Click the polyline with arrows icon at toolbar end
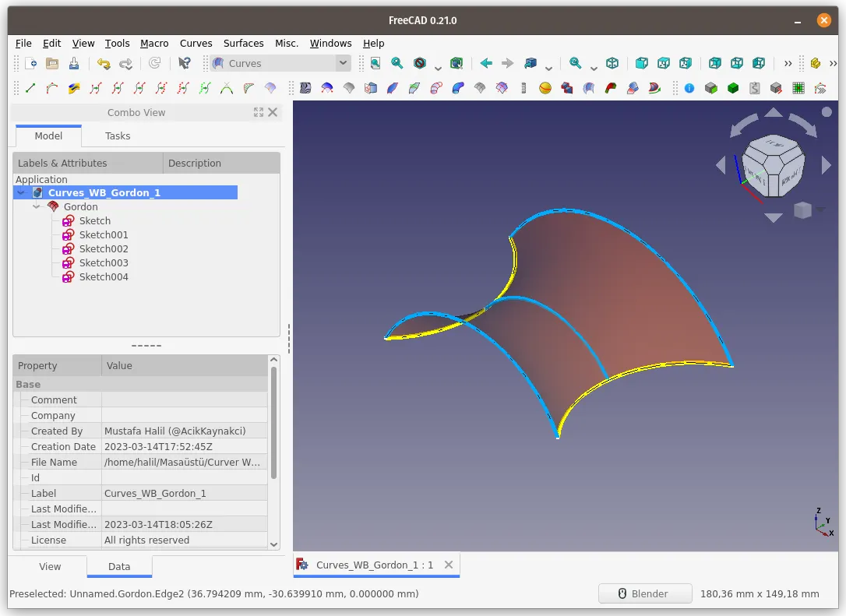The image size is (846, 616). click(820, 88)
